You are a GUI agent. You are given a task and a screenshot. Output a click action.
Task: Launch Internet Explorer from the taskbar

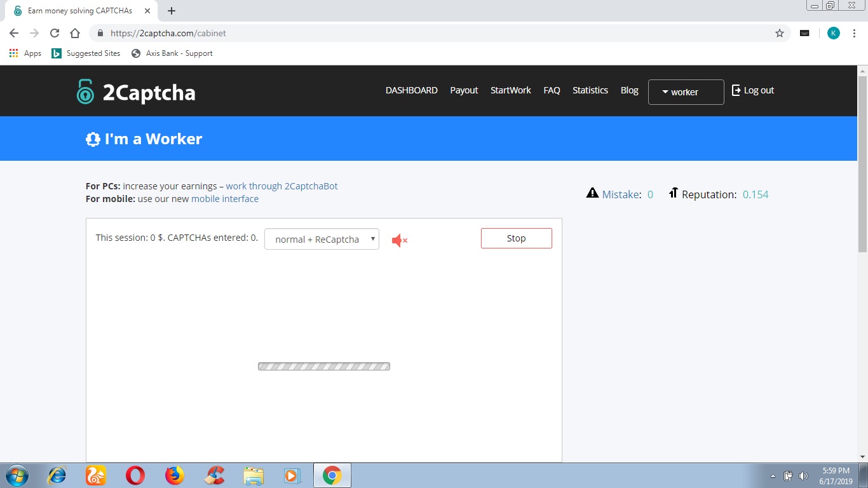click(x=57, y=475)
